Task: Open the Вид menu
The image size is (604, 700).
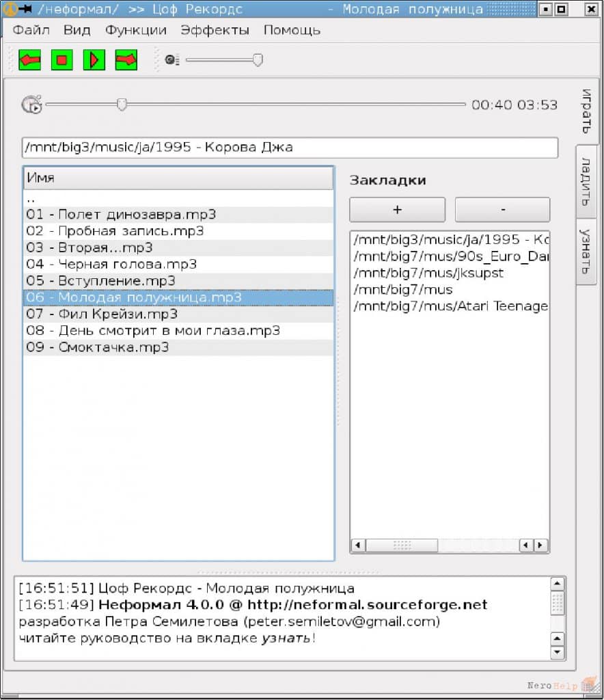Action: tap(77, 30)
